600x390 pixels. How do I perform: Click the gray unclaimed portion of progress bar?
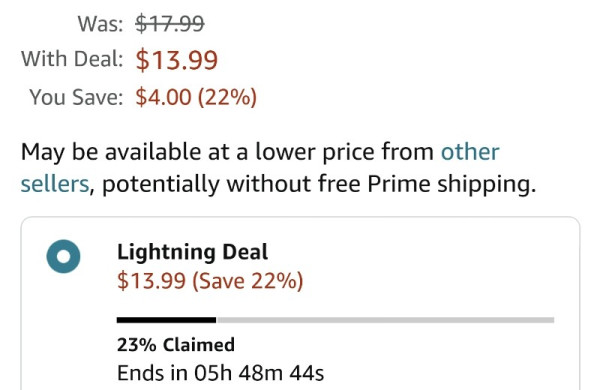click(x=385, y=320)
